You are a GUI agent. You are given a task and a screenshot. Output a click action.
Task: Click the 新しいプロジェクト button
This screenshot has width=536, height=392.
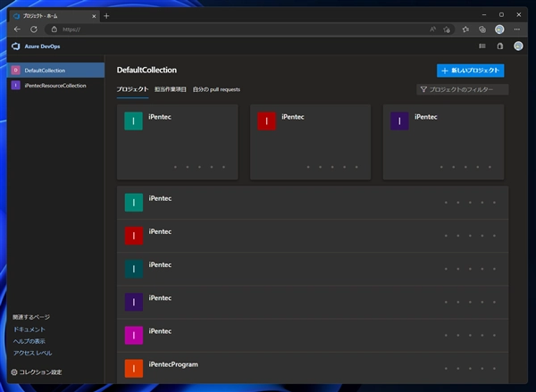point(471,71)
